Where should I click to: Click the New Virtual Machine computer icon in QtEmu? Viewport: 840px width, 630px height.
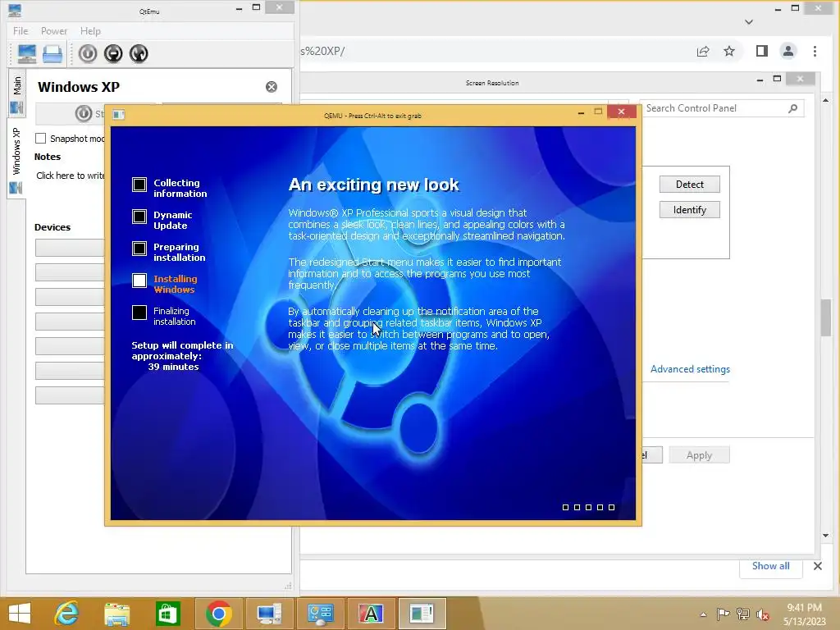click(x=27, y=53)
